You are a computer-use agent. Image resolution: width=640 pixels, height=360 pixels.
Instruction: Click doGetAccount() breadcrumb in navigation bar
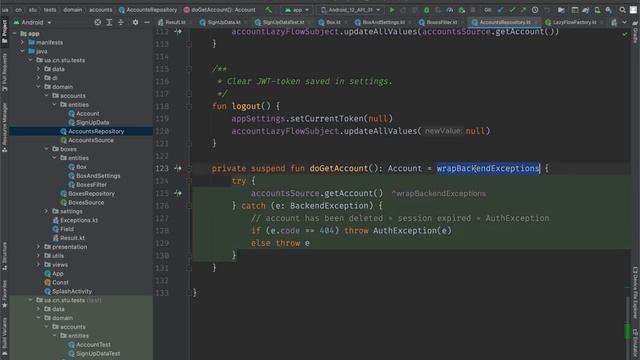click(x=220, y=10)
